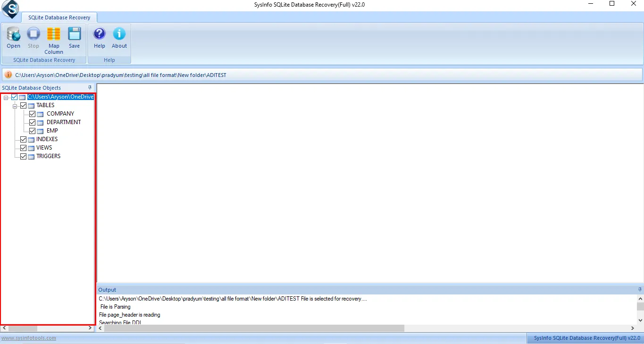The image size is (644, 344).
Task: Select the EMP table label
Action: click(x=52, y=131)
